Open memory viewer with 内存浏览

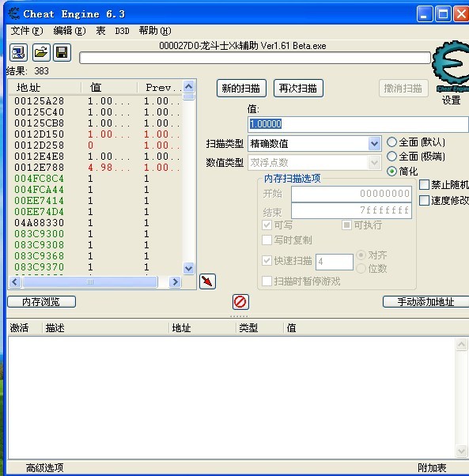tap(42, 302)
